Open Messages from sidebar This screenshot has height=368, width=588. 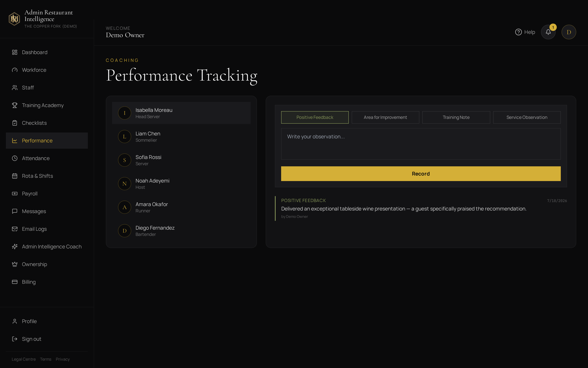point(47,211)
